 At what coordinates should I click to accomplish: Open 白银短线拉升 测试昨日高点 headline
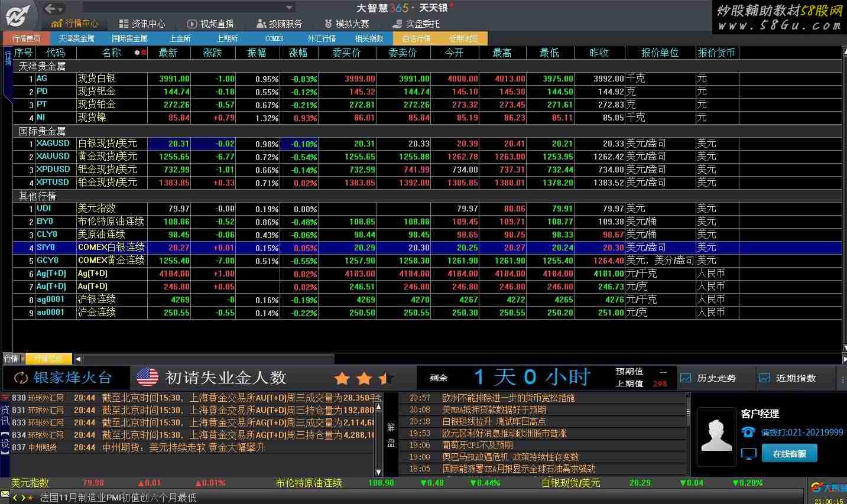click(x=494, y=421)
